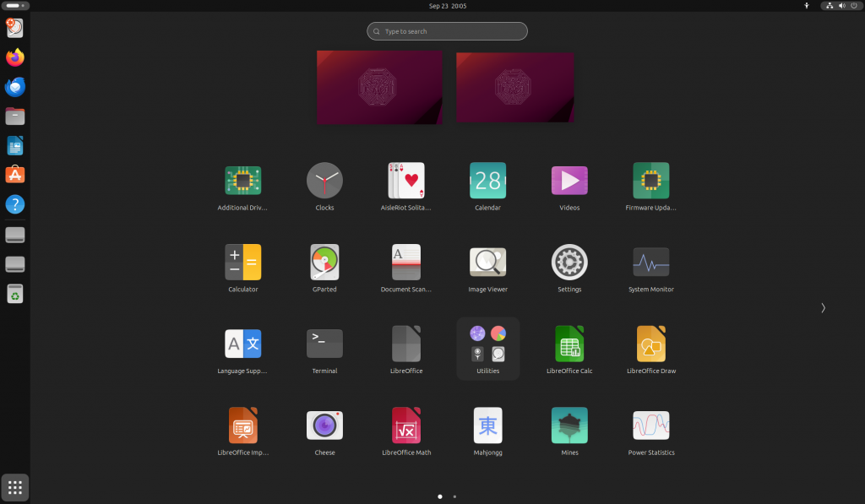Start the Mahjongg game
865x504 pixels.
click(x=487, y=425)
